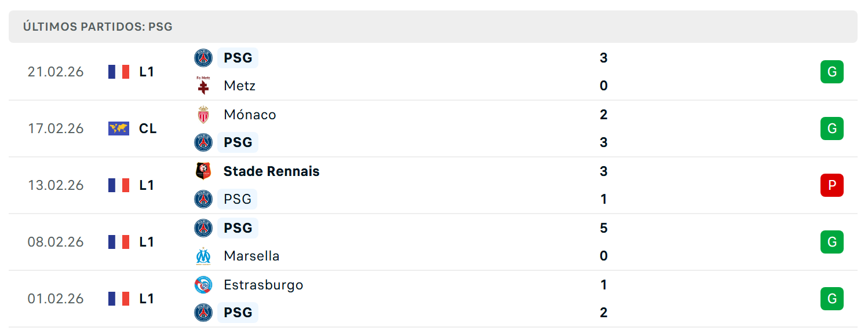Open the Marsella team link
The image size is (868, 334).
(251, 256)
